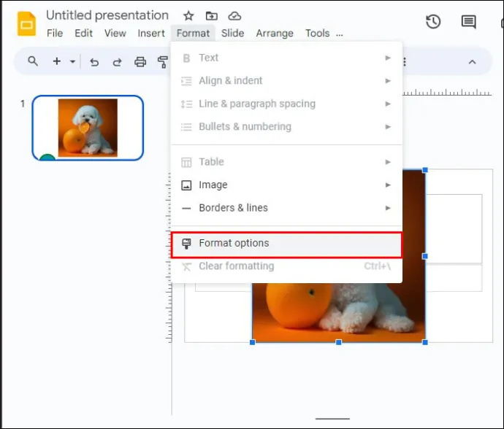Click the Align & indent entry
Image resolution: width=504 pixels, height=429 pixels.
(x=286, y=80)
